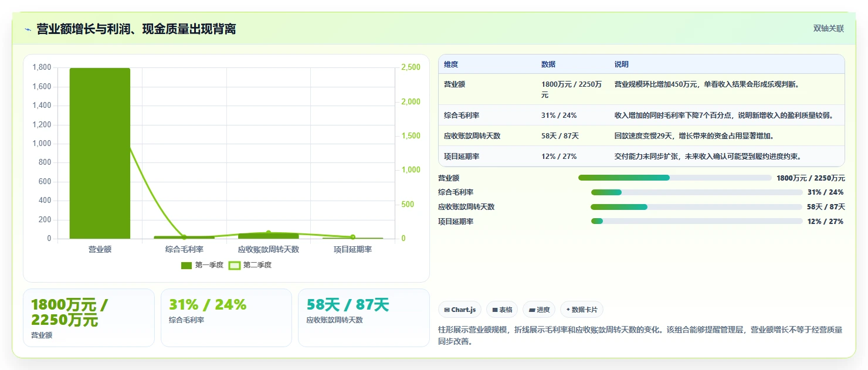Toggle the 第二季度 legend item

(x=250, y=265)
